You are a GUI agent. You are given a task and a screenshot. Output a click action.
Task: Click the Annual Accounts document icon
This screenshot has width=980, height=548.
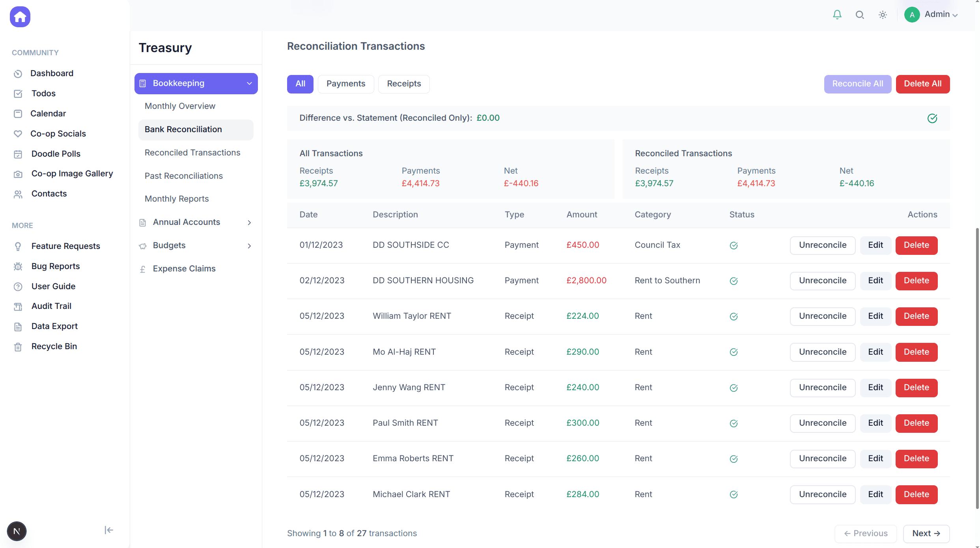coord(142,222)
